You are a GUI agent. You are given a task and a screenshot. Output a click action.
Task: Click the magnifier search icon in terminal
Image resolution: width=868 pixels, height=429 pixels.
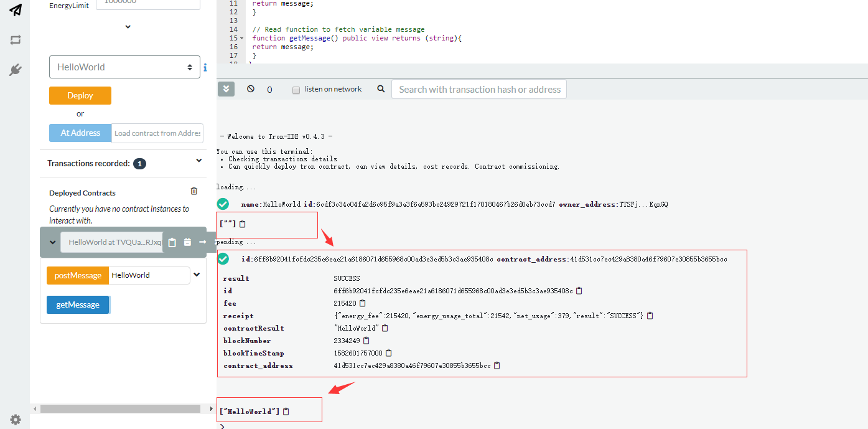[381, 89]
